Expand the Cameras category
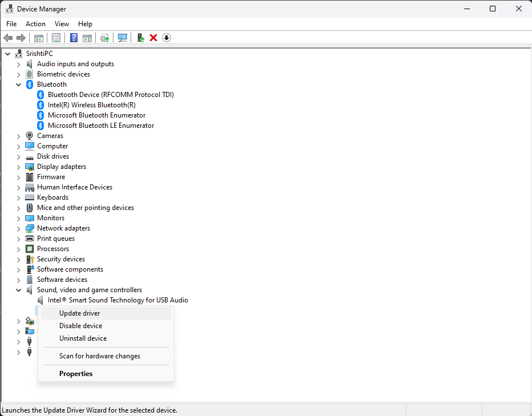 (x=19, y=136)
